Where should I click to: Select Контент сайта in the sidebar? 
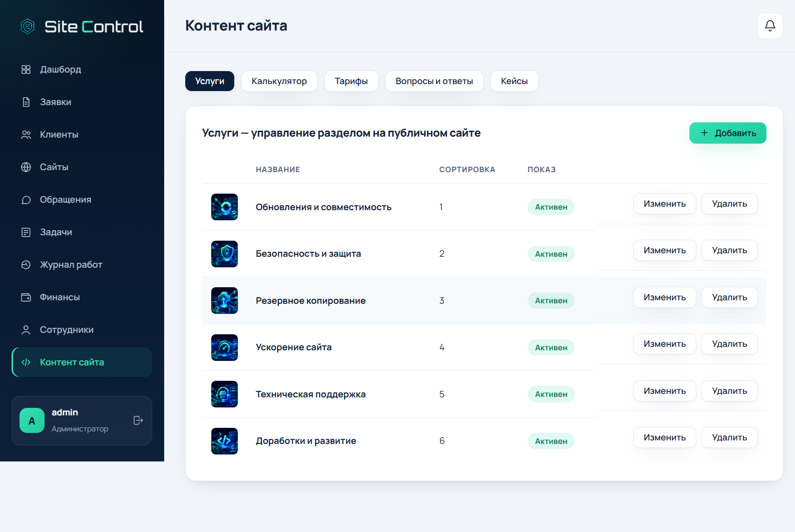click(x=82, y=362)
